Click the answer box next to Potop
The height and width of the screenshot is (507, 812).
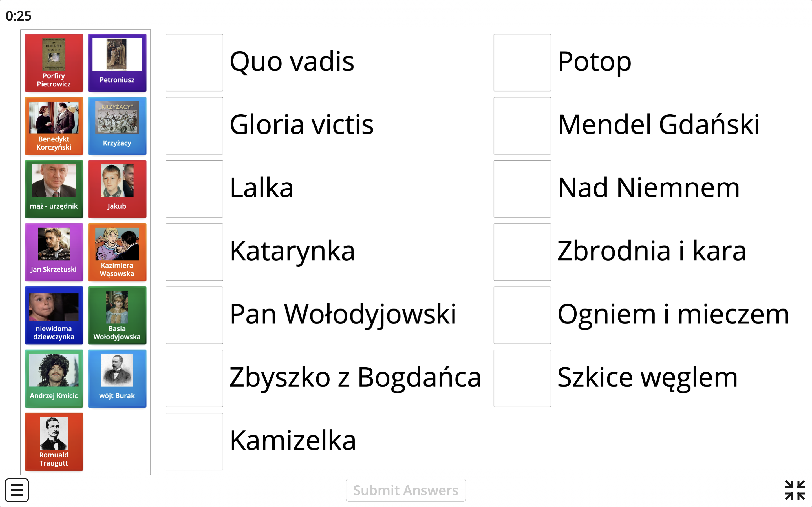tap(522, 63)
